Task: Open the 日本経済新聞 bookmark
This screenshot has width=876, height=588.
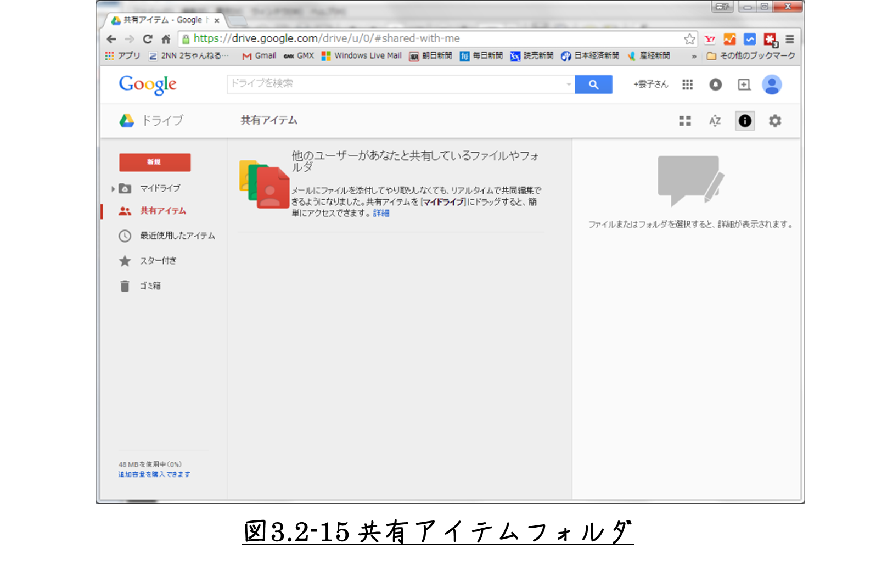Action: pos(590,55)
